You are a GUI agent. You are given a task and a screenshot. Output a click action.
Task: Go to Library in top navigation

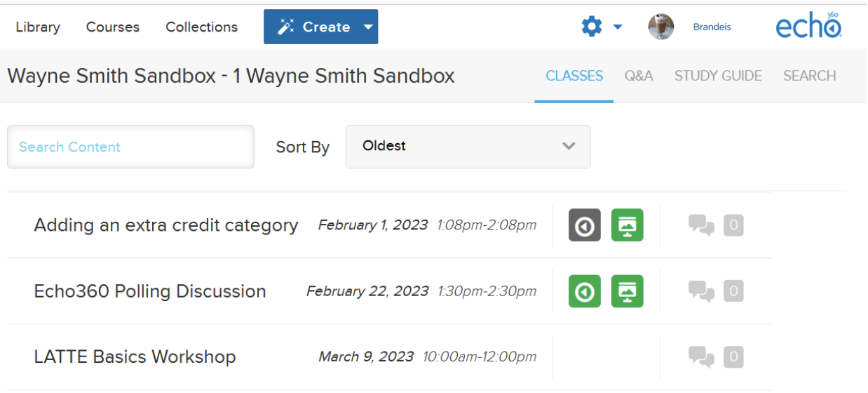click(x=38, y=27)
